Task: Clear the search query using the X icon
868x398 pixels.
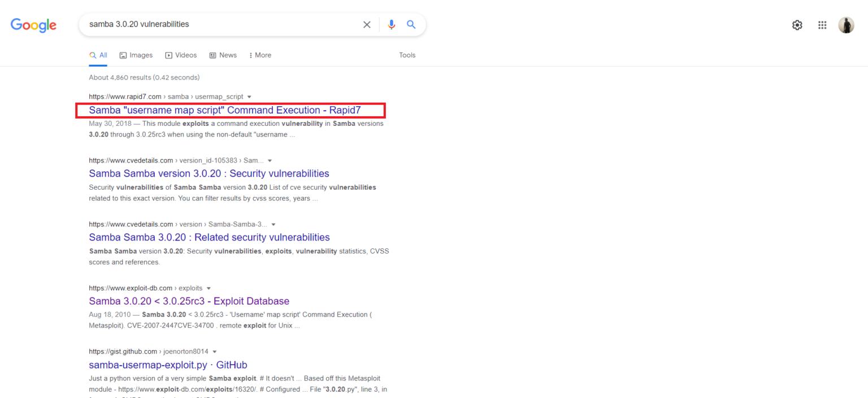Action: coord(367,24)
